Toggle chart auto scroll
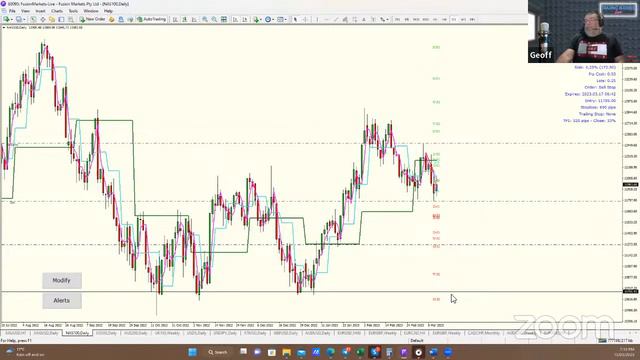 point(236,19)
